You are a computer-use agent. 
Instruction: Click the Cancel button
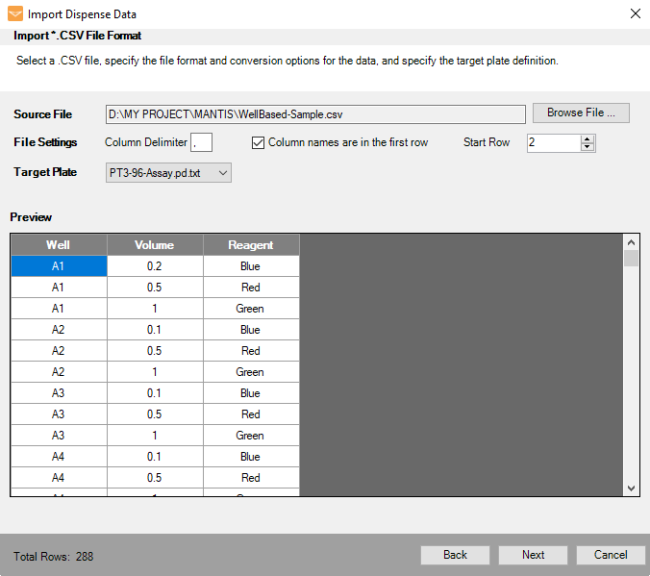610,554
